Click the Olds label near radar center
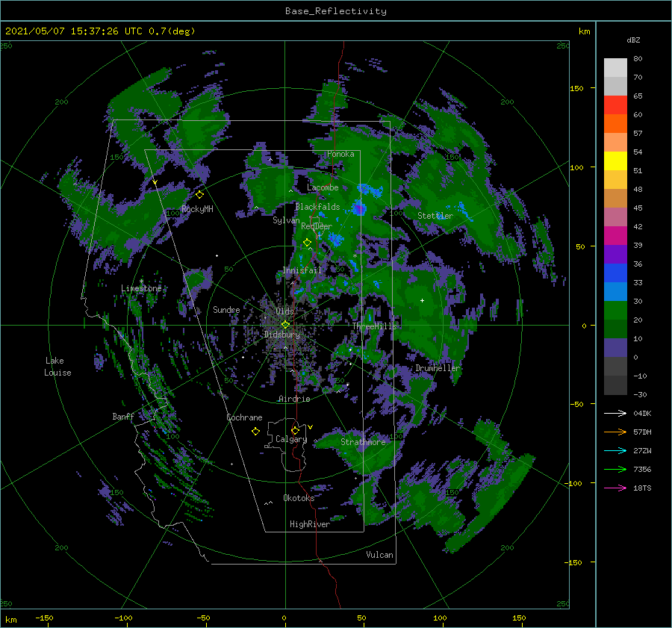 tap(284, 311)
